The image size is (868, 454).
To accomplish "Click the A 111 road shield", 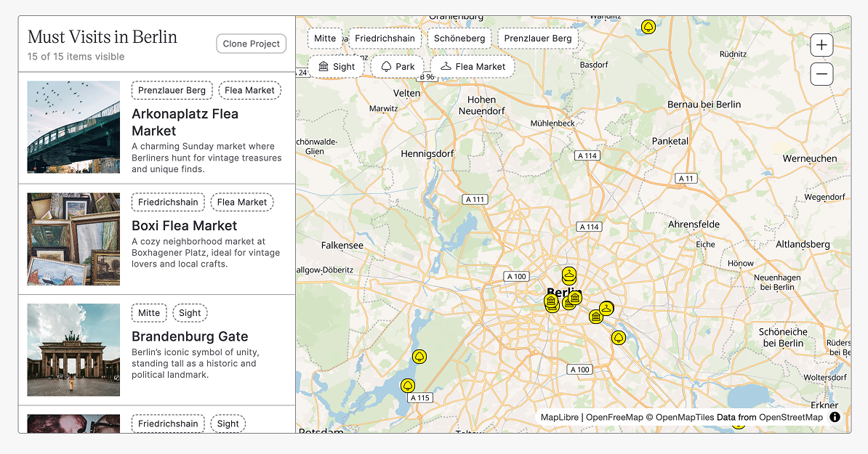I will [475, 199].
